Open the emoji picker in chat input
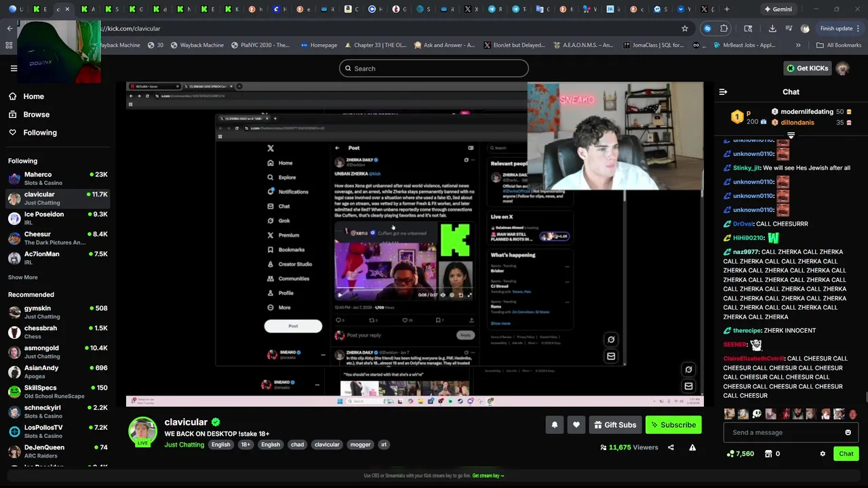This screenshot has height=488, width=868. (848, 432)
